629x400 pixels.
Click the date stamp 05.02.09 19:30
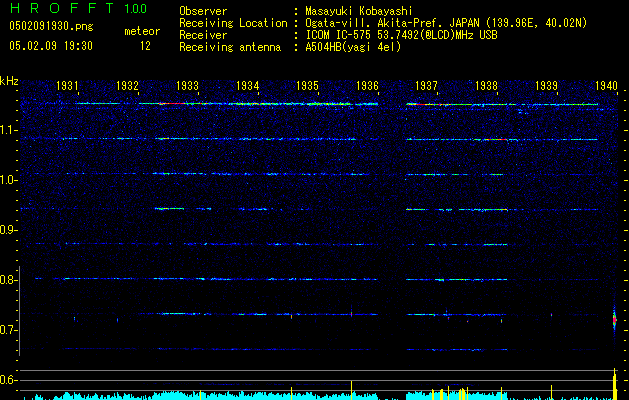pos(51,46)
